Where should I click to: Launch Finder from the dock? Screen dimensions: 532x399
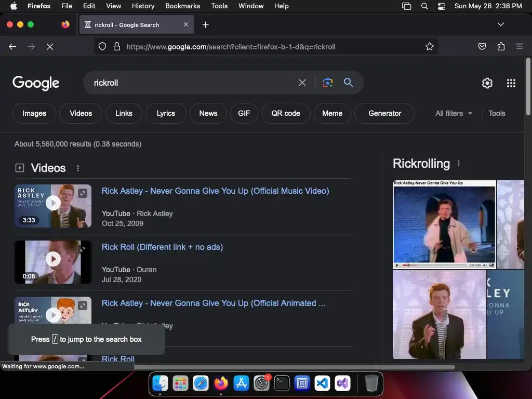[160, 383]
